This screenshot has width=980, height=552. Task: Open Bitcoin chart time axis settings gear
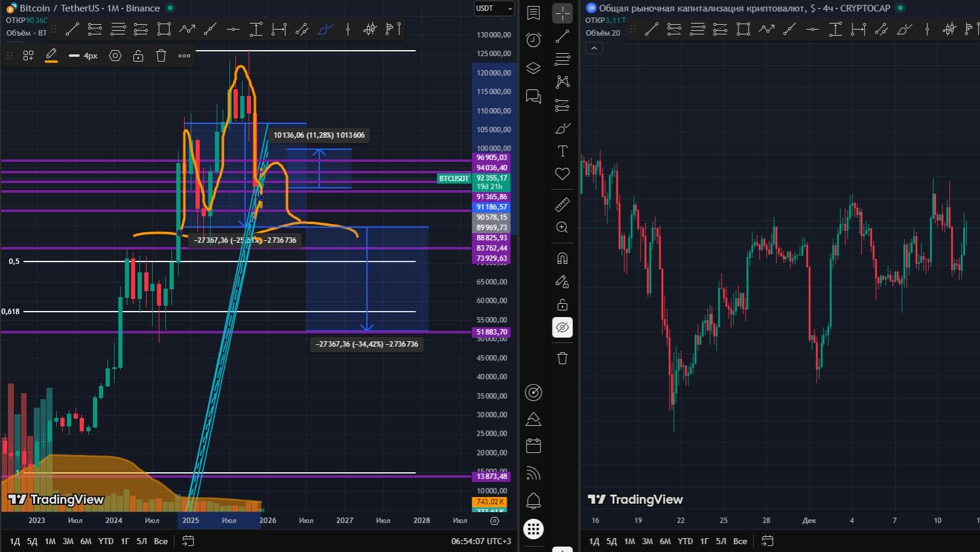point(495,521)
